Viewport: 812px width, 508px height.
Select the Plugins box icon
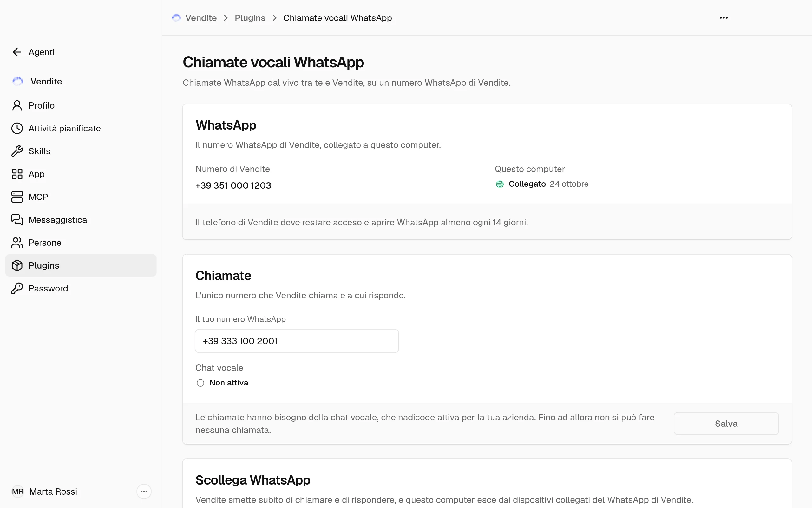[x=17, y=265]
